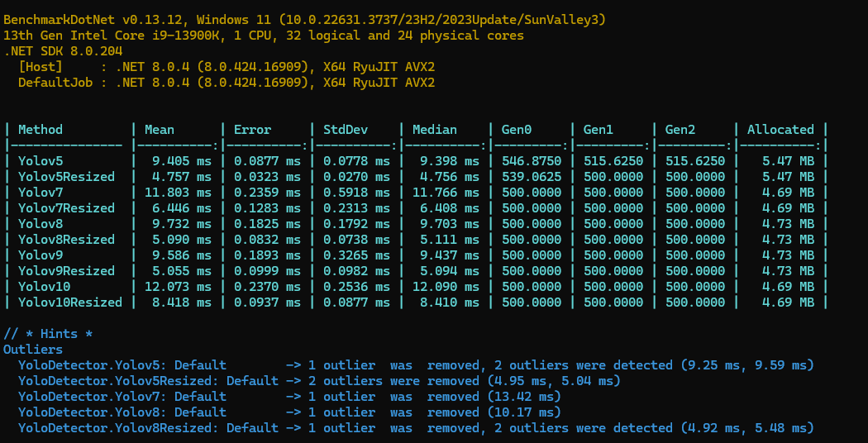
Task: Click the 0.5918 ms StdDev value
Action: (x=357, y=192)
